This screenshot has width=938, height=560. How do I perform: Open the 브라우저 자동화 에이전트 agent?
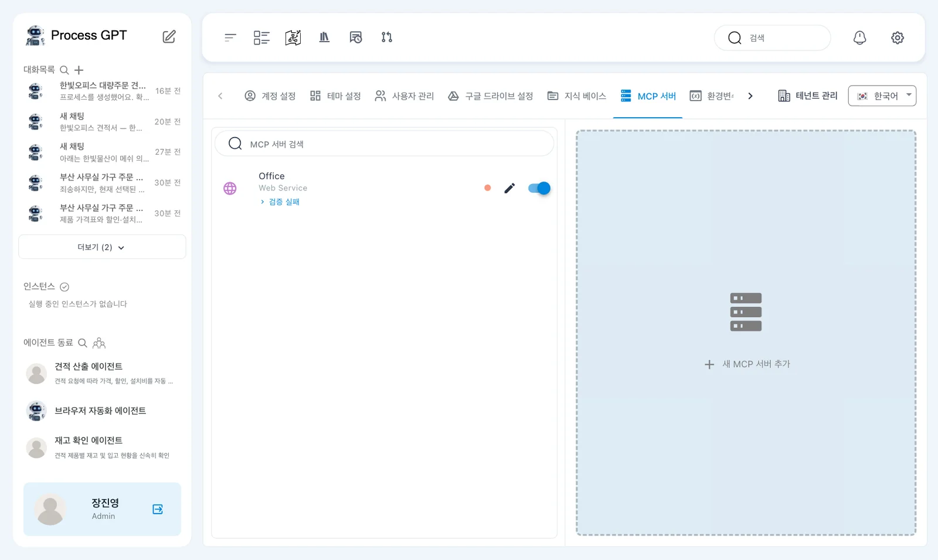pyautogui.click(x=102, y=411)
